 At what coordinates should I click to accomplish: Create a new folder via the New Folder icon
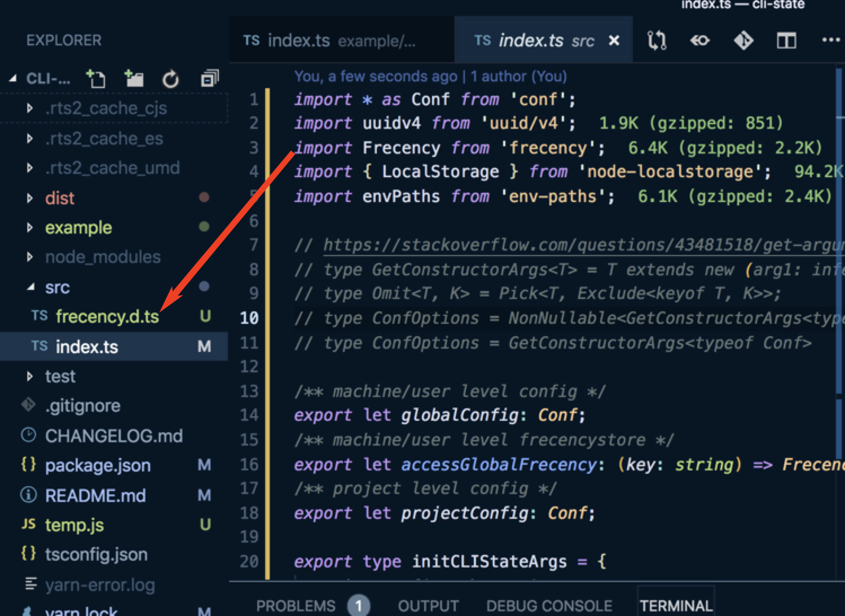coord(134,78)
